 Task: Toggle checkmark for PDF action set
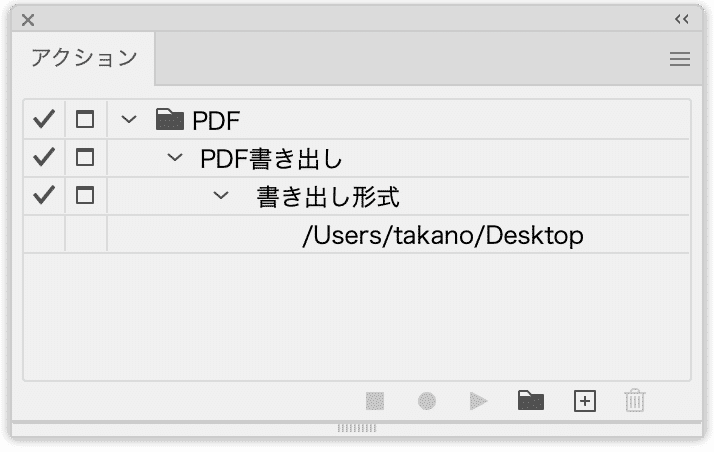44,119
